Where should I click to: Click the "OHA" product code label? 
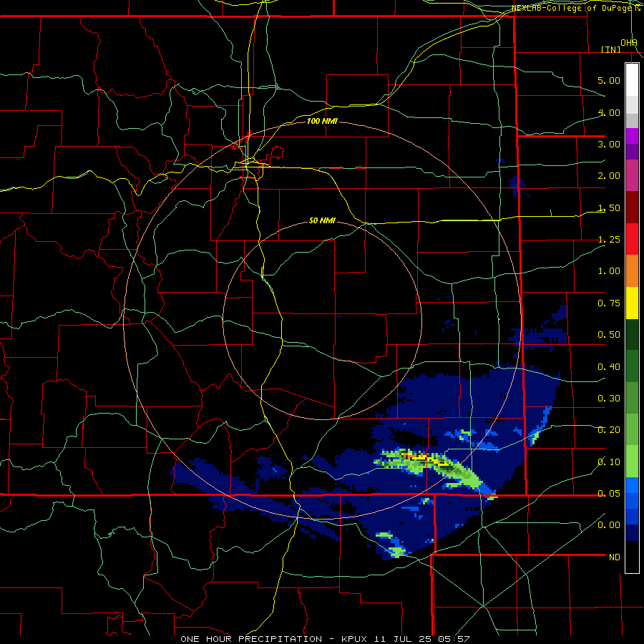click(x=629, y=43)
